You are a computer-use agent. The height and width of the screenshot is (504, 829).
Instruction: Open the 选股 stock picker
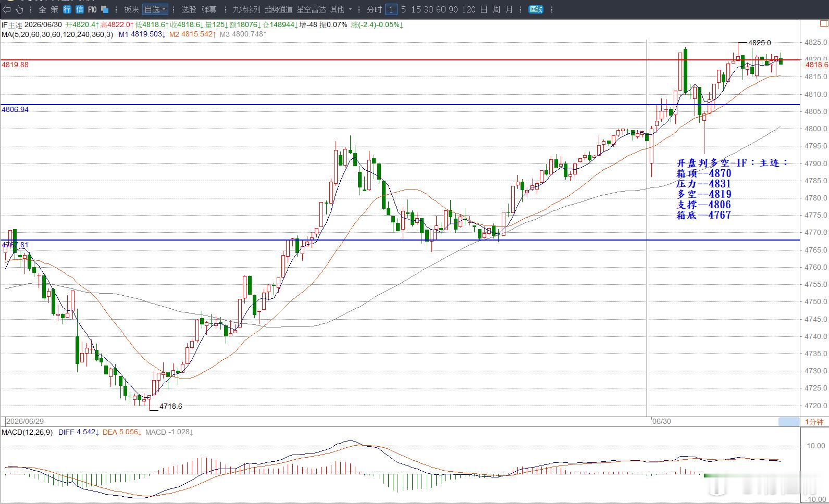pos(189,9)
